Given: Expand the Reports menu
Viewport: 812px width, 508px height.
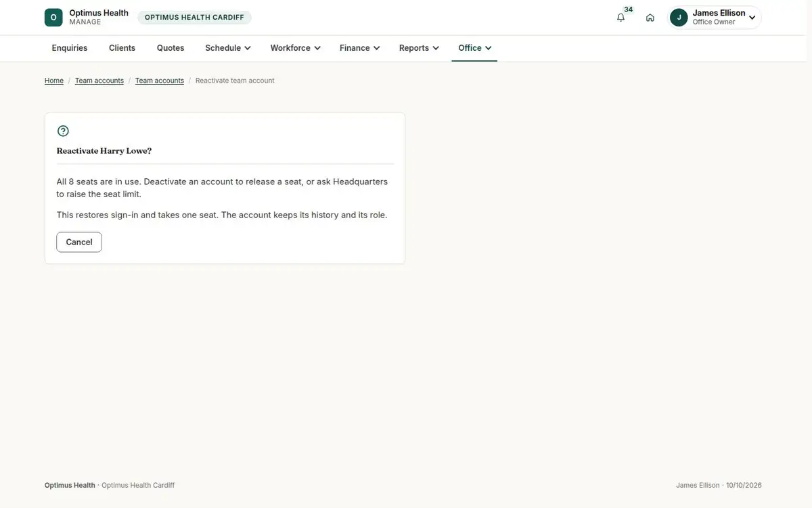Looking at the screenshot, I should pyautogui.click(x=419, y=48).
